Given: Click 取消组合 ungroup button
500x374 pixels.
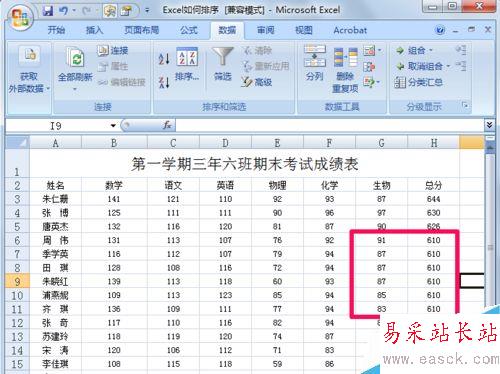Looking at the screenshot, I should coord(419,66).
